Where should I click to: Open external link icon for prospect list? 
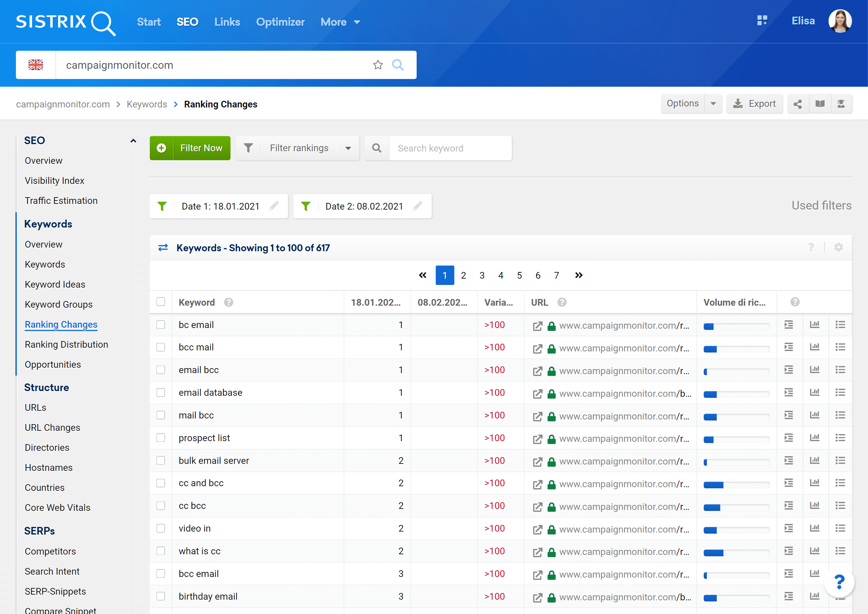pos(537,439)
